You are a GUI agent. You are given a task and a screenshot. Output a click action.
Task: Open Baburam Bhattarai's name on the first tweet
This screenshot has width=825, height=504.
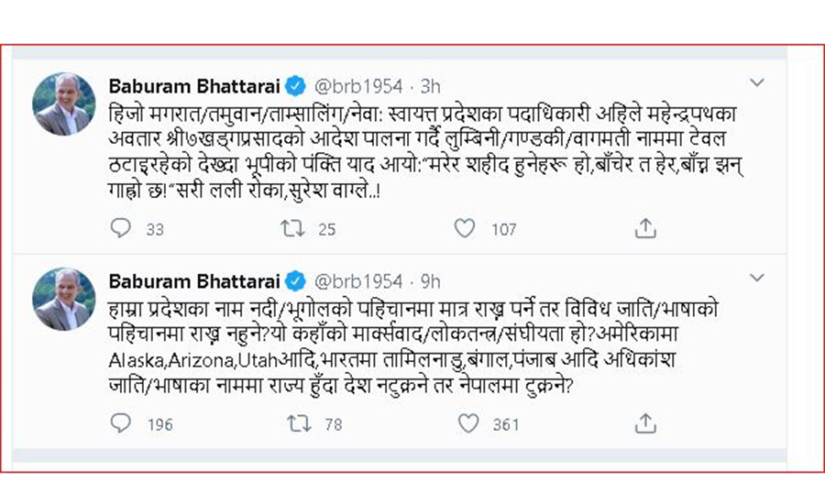coord(195,87)
